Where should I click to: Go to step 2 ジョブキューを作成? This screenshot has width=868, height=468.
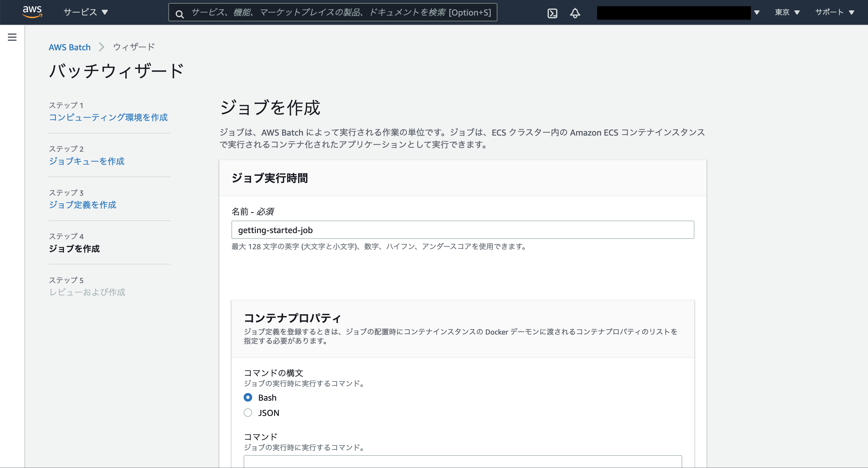pyautogui.click(x=86, y=161)
